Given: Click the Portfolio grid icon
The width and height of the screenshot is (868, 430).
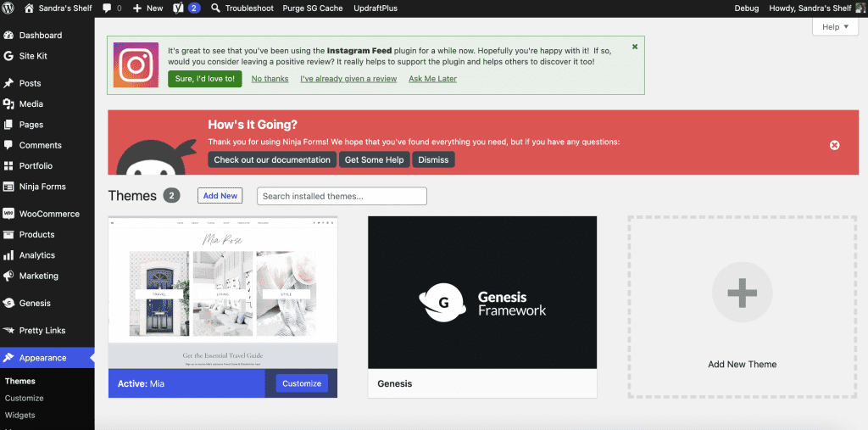Looking at the screenshot, I should pos(8,165).
